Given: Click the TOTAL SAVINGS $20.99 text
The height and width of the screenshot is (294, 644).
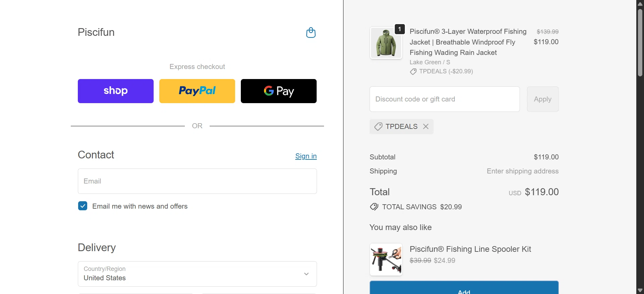Looking at the screenshot, I should (422, 207).
